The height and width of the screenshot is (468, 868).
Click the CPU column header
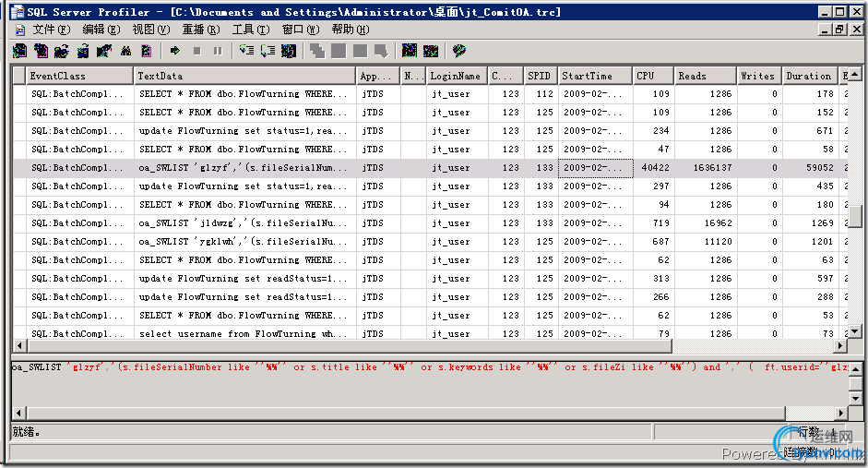click(654, 76)
